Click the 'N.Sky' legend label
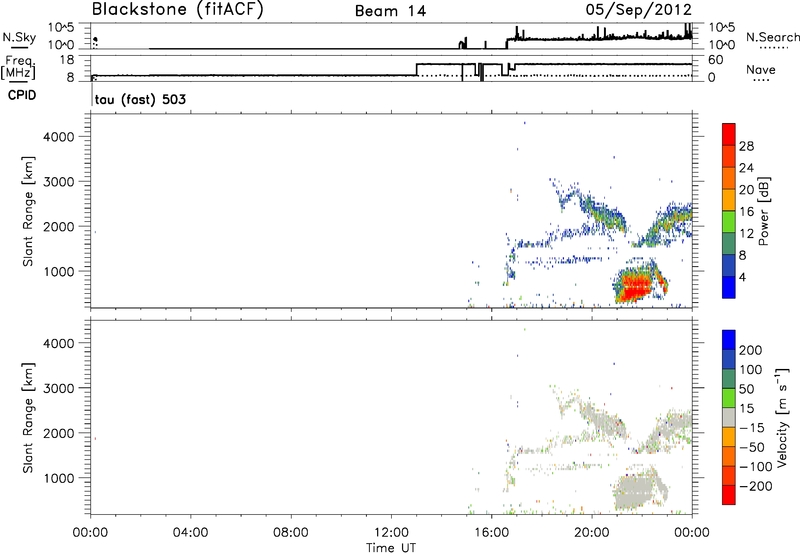This screenshot has width=800, height=554. [x=19, y=37]
